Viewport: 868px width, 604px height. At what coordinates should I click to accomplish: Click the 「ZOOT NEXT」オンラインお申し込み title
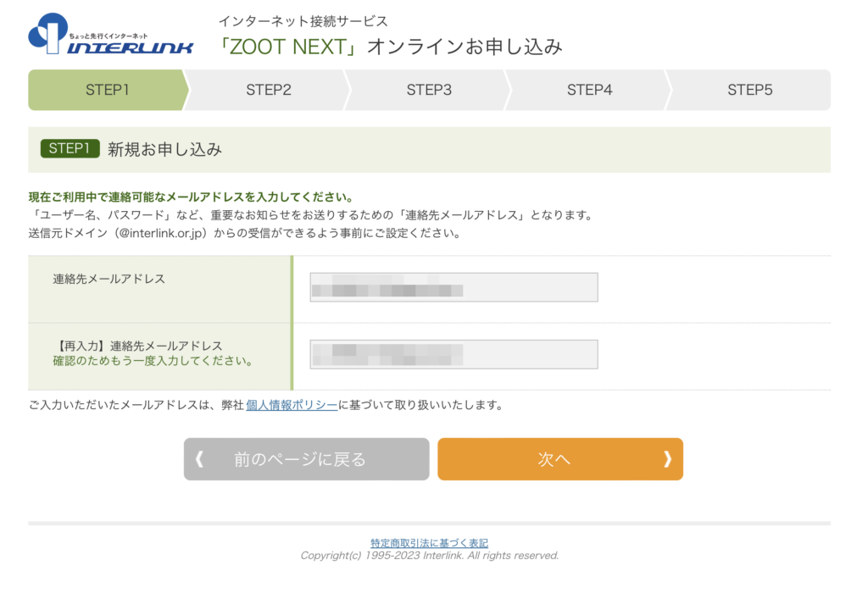point(390,47)
